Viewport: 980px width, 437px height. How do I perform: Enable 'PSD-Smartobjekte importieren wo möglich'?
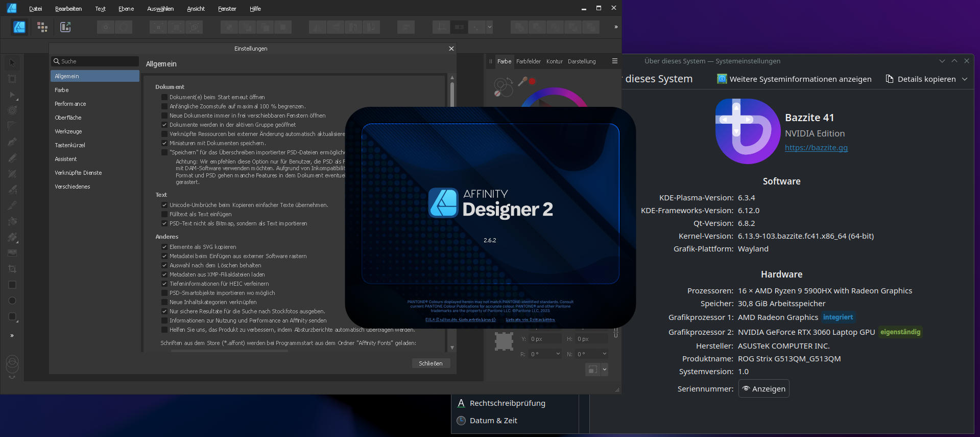coord(164,293)
